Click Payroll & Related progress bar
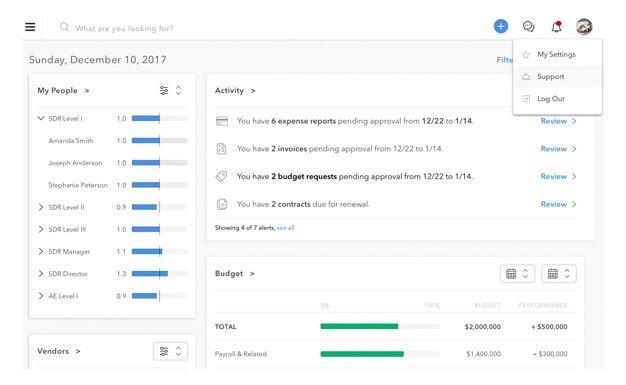Screen dimensions: 626x385 [380, 354]
